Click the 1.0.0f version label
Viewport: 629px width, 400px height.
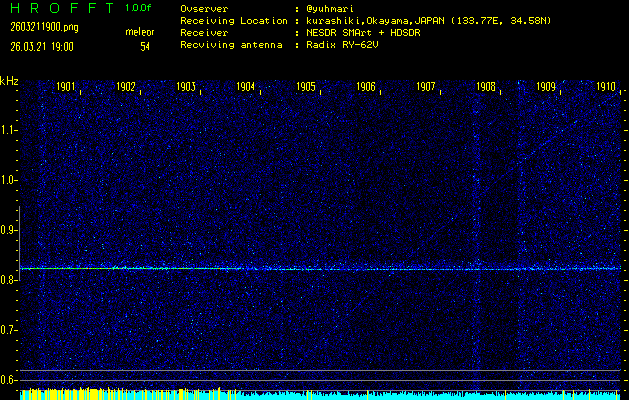[139, 7]
